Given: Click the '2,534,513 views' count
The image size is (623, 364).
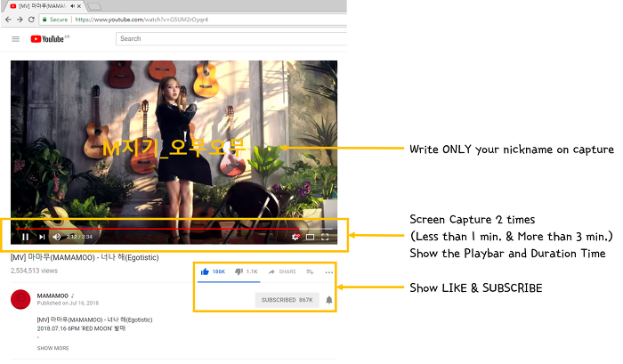Looking at the screenshot, I should 34,271.
